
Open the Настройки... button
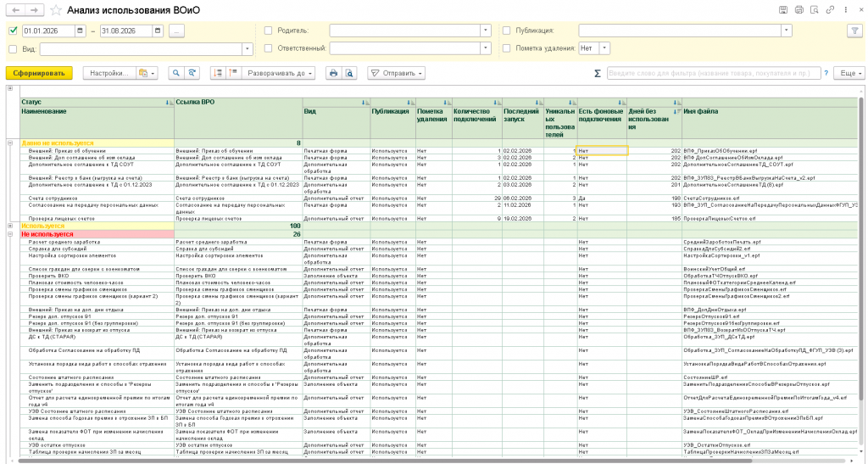tap(109, 73)
